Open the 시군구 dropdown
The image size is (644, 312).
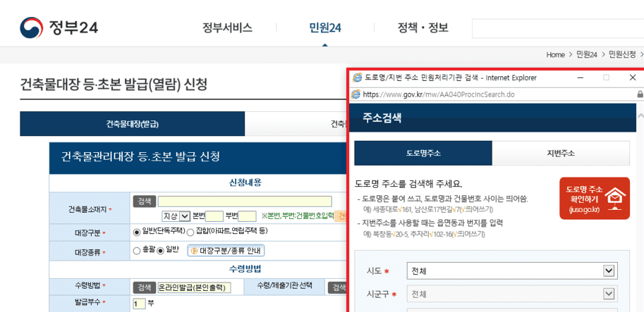tap(512, 294)
